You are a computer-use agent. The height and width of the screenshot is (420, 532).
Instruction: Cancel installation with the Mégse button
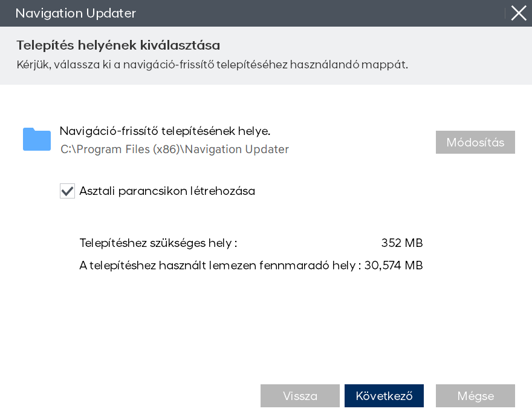[x=475, y=396]
